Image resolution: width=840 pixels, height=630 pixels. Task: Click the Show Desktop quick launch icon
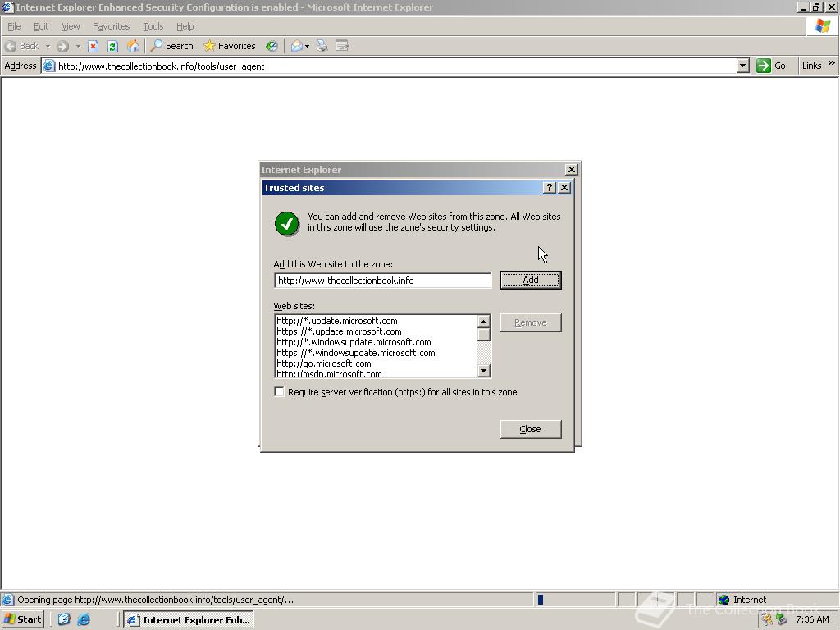64,619
